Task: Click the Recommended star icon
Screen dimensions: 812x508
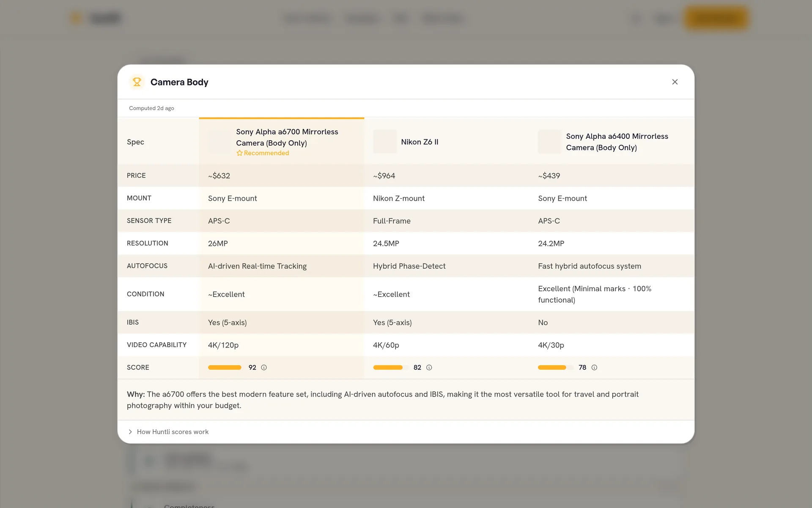Action: pyautogui.click(x=239, y=153)
